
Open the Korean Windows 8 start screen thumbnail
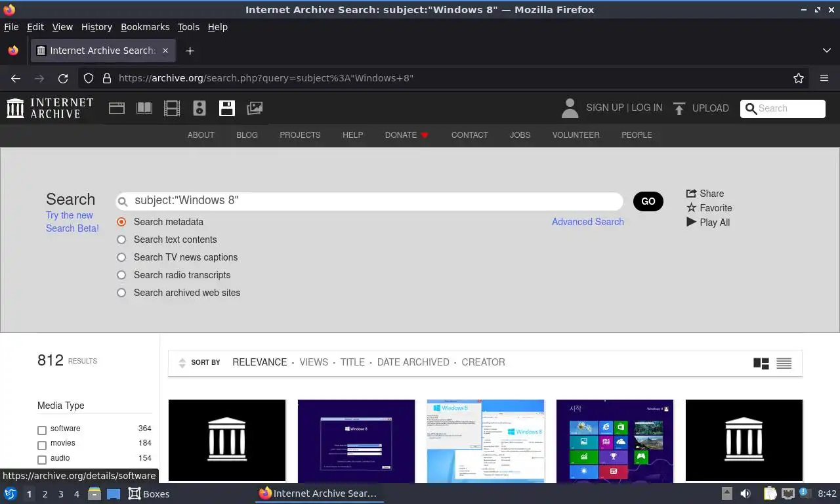point(615,440)
